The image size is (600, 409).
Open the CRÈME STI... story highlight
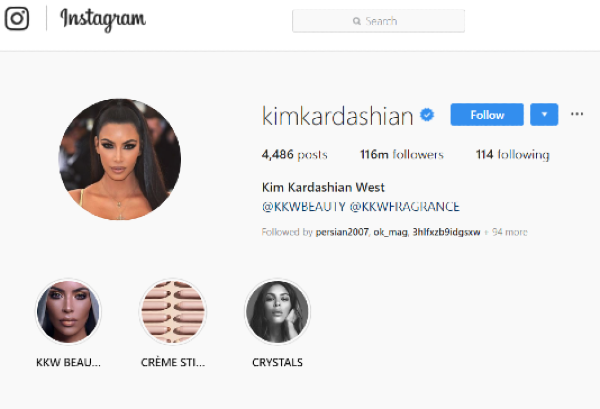click(x=173, y=311)
